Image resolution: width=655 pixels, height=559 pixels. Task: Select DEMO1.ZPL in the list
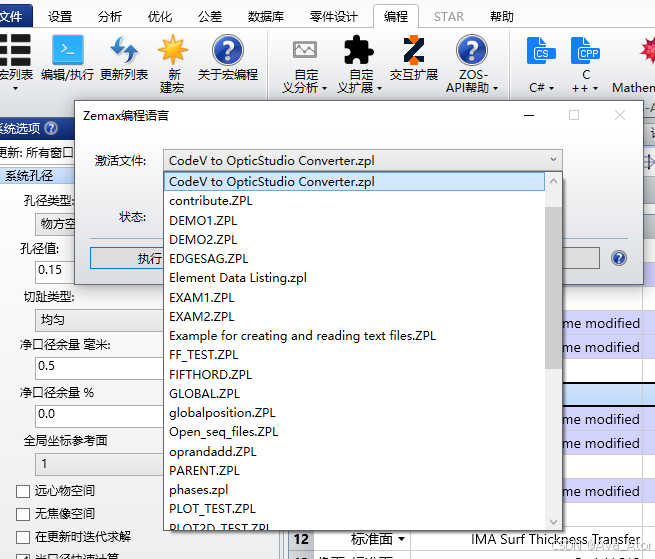coord(354,221)
